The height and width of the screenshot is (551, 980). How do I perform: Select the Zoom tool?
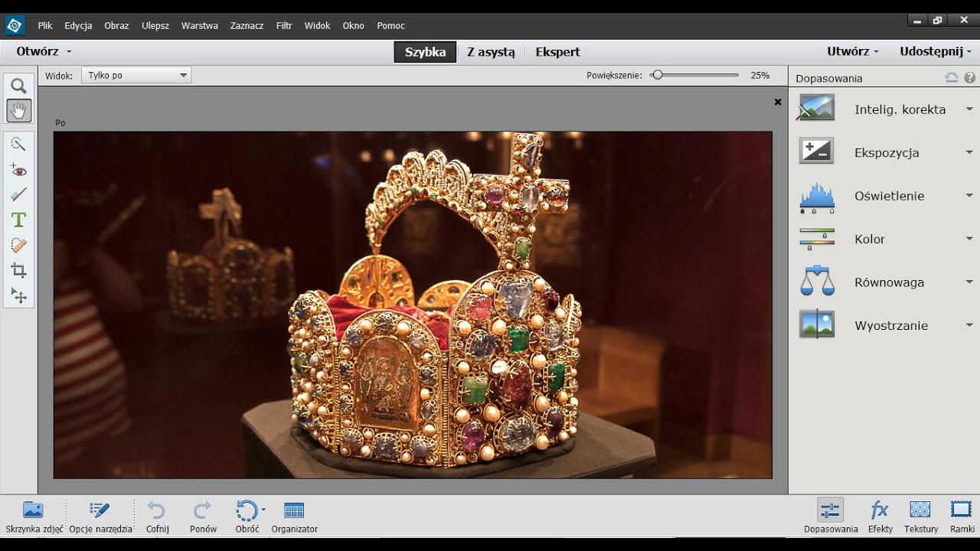point(18,86)
